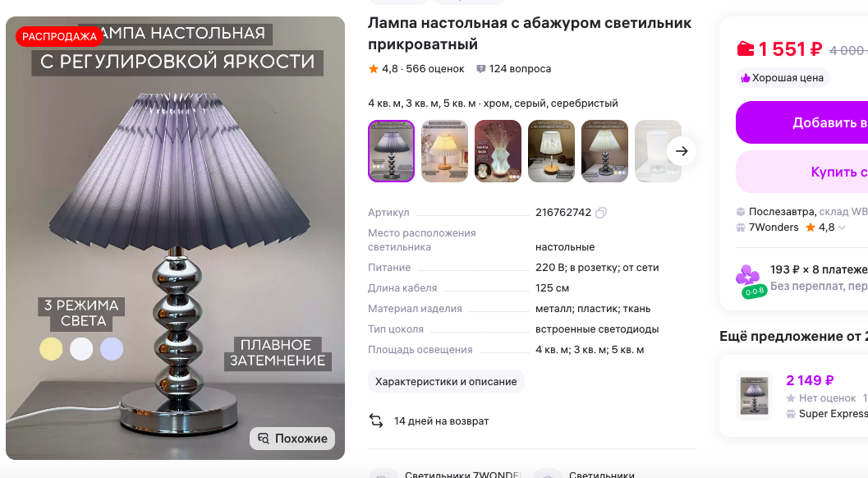Select the first purple lamp thumbnail
This screenshot has height=478, width=868.
click(392, 151)
